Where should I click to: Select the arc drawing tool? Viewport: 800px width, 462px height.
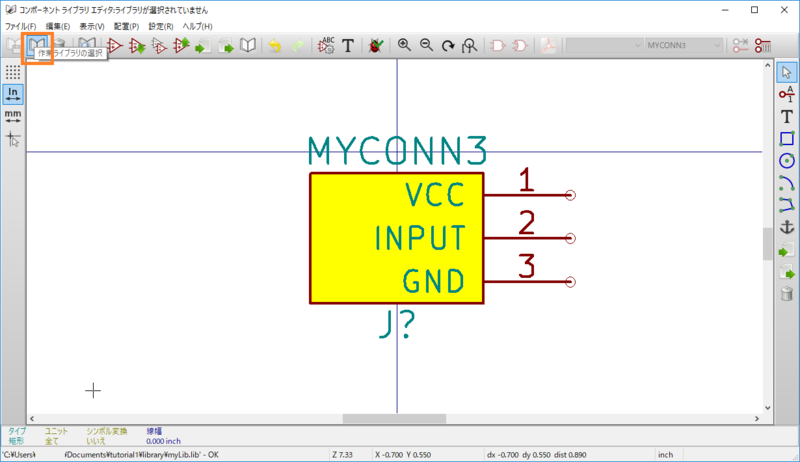(786, 183)
